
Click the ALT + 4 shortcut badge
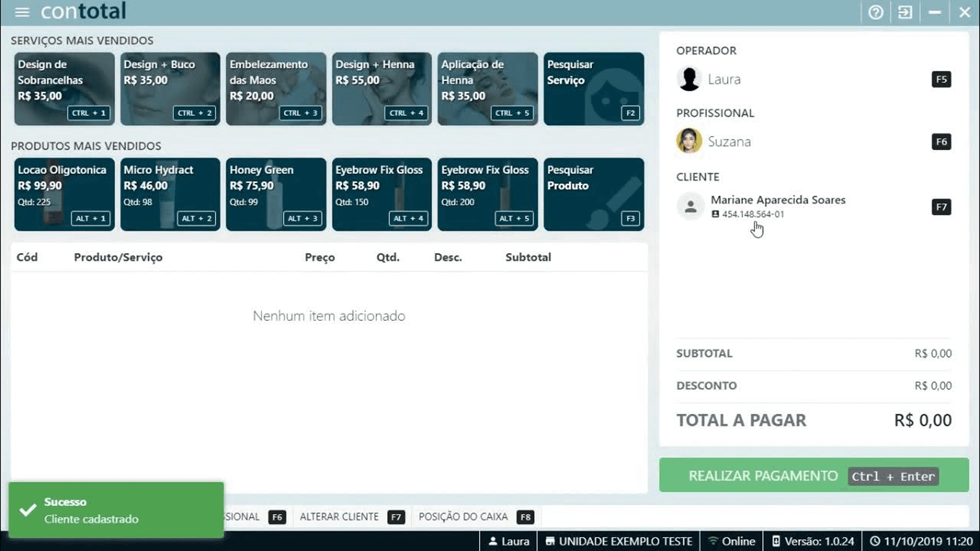tap(408, 218)
